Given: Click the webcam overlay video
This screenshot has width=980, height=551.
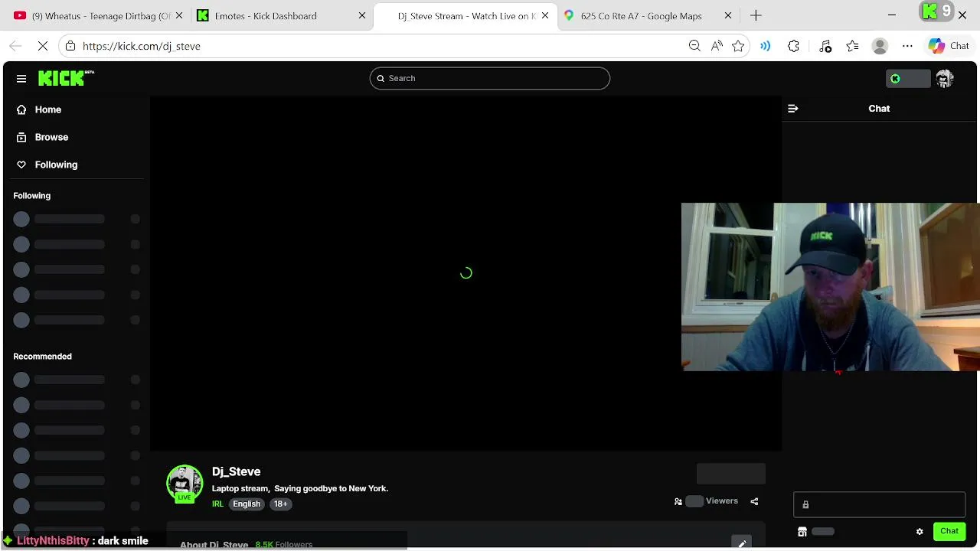Looking at the screenshot, I should tap(830, 287).
